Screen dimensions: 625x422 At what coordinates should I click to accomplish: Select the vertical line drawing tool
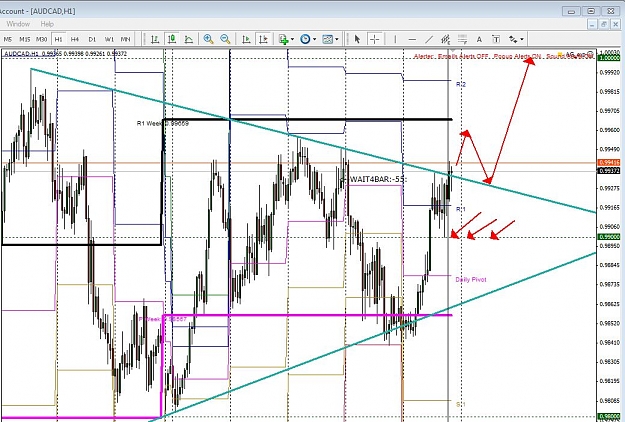point(395,39)
